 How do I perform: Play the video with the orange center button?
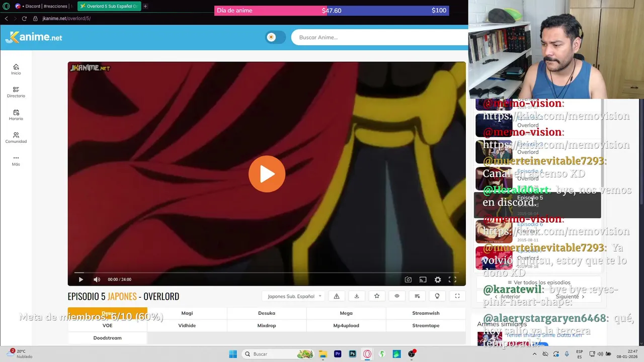tap(267, 174)
